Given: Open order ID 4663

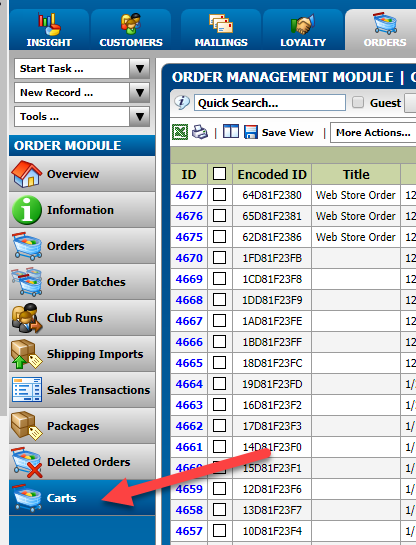Looking at the screenshot, I should (x=189, y=405).
